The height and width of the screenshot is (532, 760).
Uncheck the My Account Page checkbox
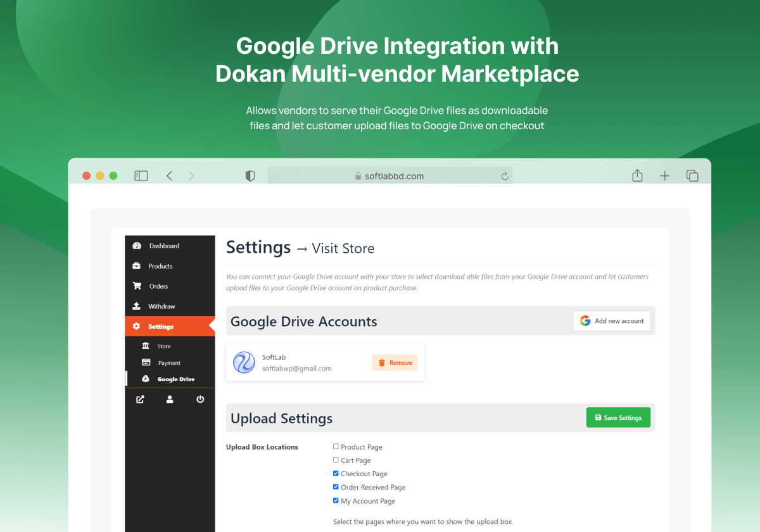(336, 500)
